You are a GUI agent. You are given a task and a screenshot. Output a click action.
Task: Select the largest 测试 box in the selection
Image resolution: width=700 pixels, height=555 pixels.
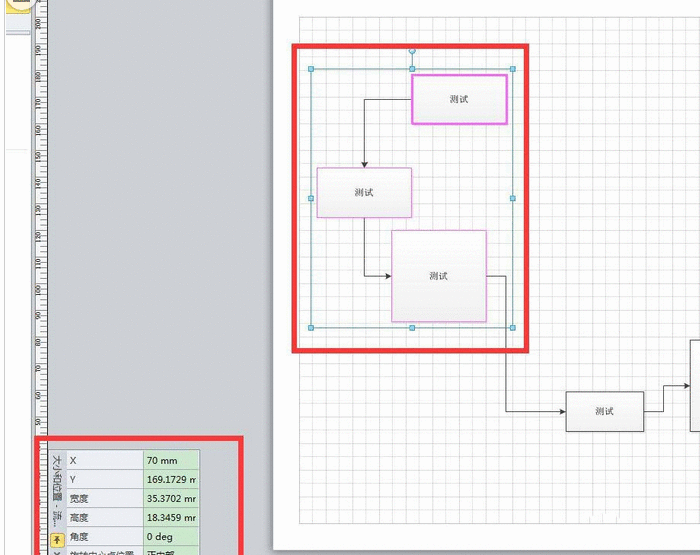click(x=438, y=276)
